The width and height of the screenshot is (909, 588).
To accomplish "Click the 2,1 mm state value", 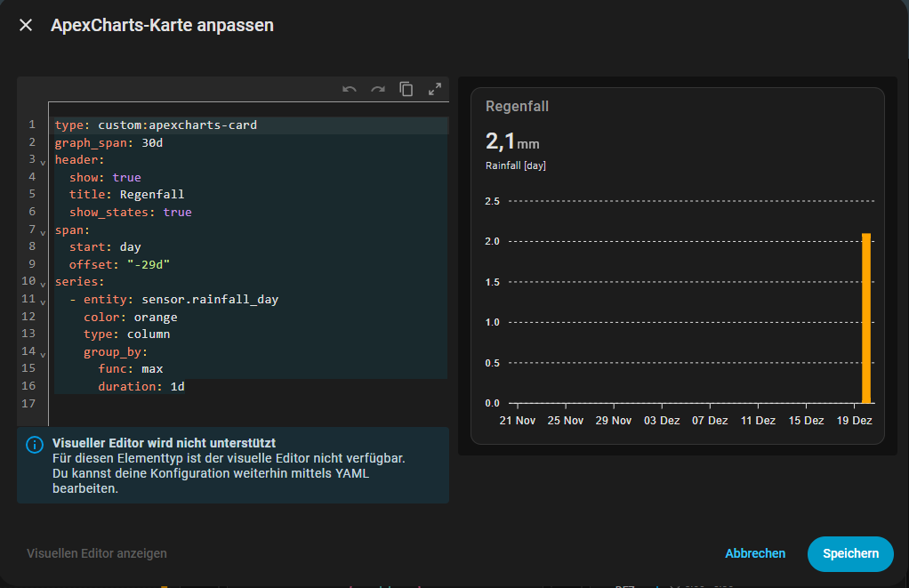I will coord(511,141).
